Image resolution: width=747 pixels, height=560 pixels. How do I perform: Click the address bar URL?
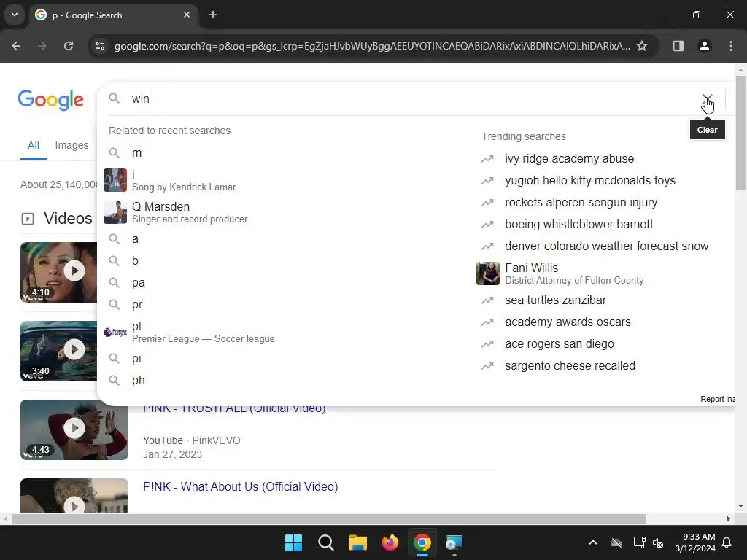[x=372, y=46]
